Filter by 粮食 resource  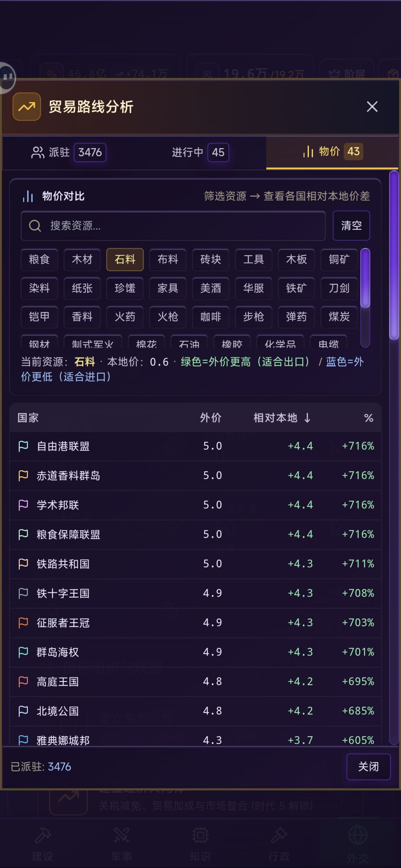[39, 259]
